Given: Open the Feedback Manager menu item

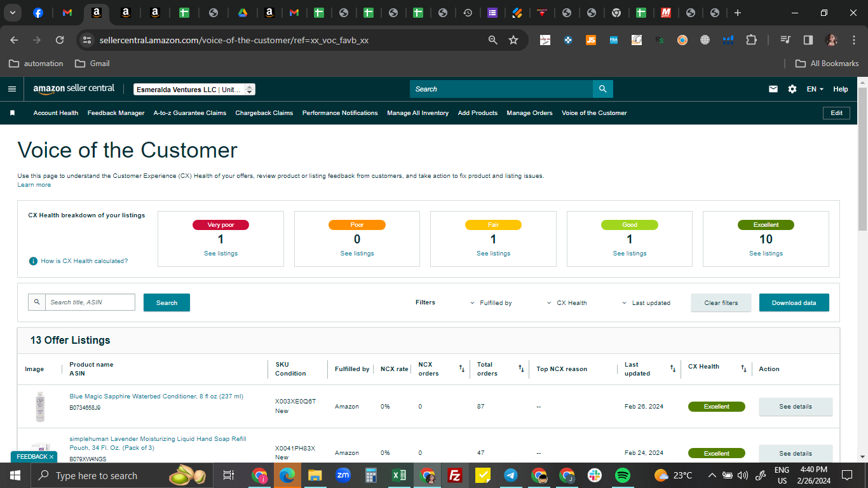Looking at the screenshot, I should 116,113.
